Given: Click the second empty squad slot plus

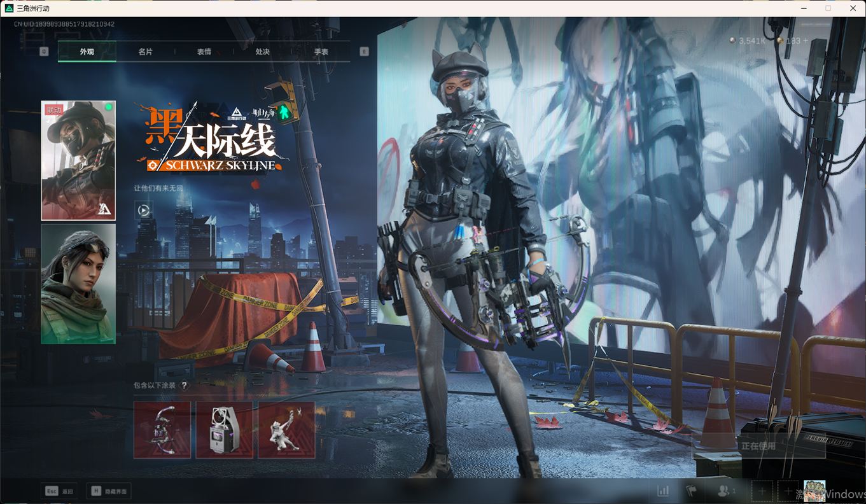Looking at the screenshot, I should 788,491.
